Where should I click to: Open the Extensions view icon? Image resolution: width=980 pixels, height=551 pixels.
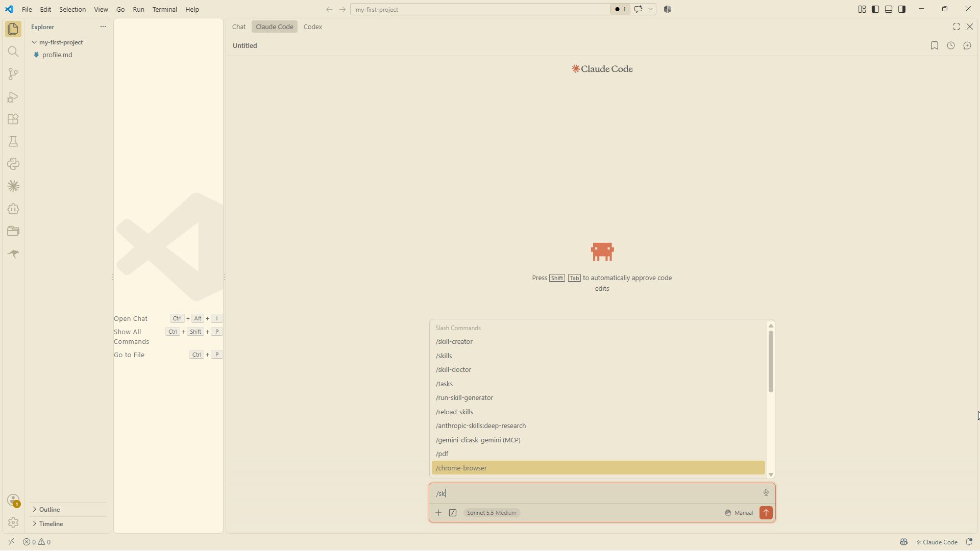[13, 119]
